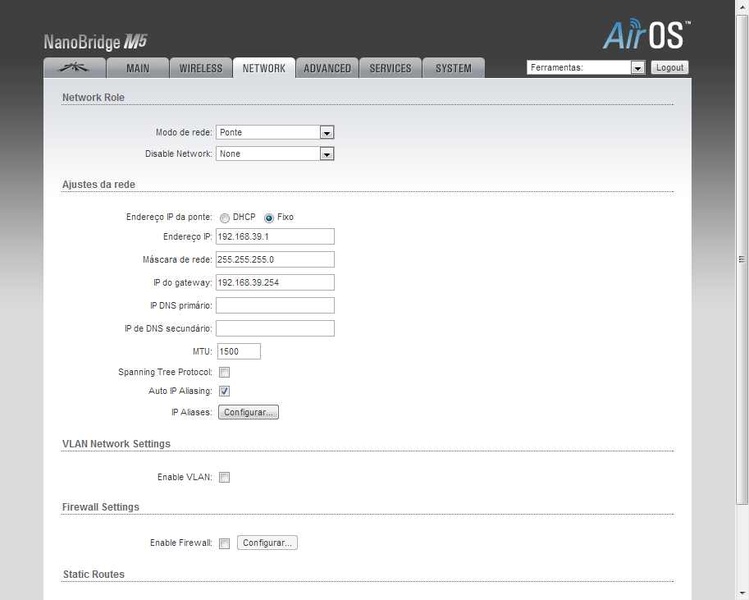Click the Endereço IP input field
This screenshot has height=600, width=749.
point(275,236)
